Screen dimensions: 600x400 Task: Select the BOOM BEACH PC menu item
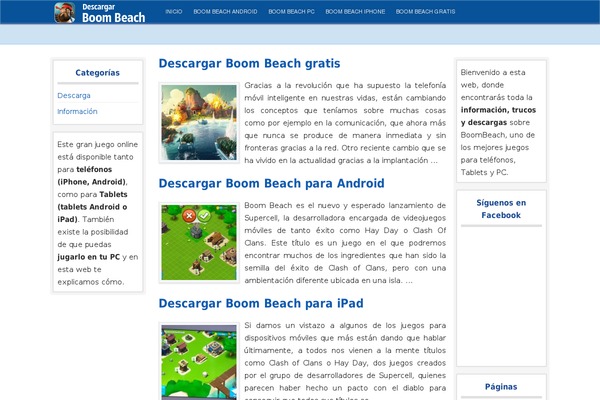coord(291,11)
